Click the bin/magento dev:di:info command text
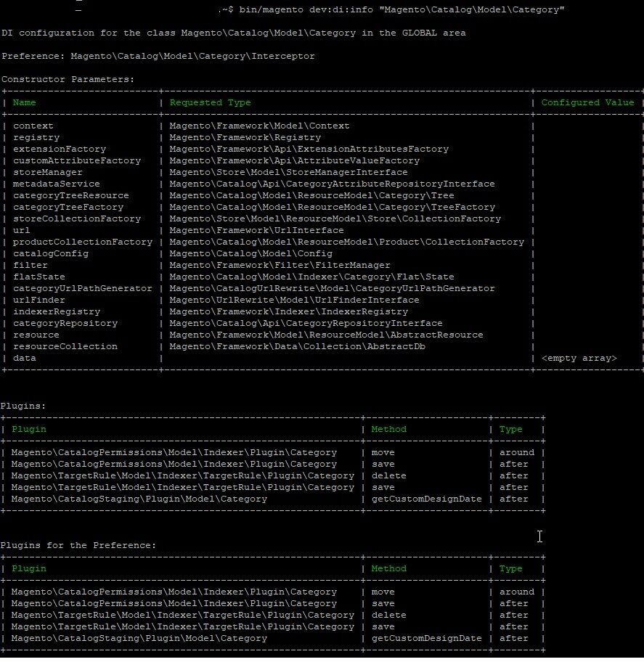The width and height of the screenshot is (644, 662). (402, 9)
